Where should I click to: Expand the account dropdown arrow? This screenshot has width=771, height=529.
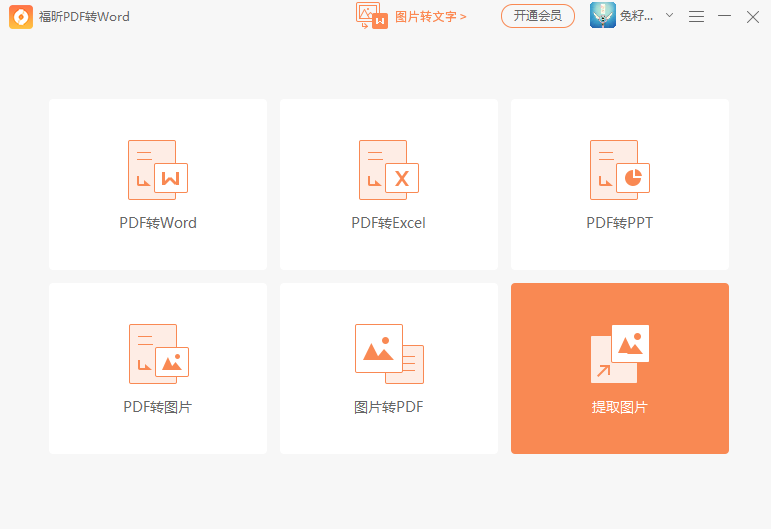[x=669, y=16]
